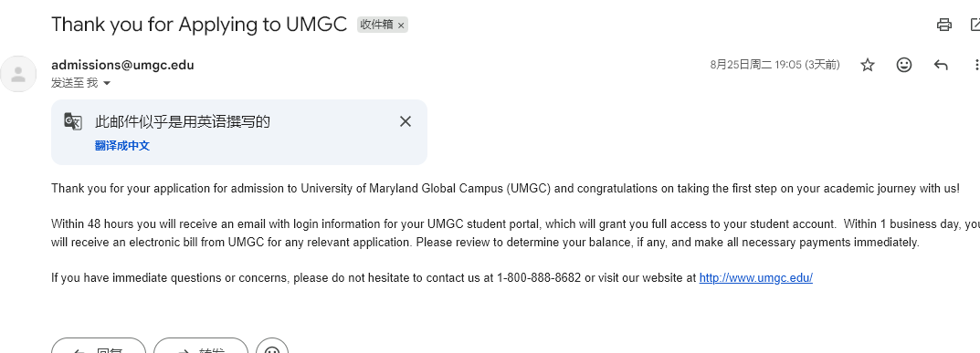The image size is (980, 353).
Task: Dismiss the translation suggestion banner
Action: coord(406,121)
